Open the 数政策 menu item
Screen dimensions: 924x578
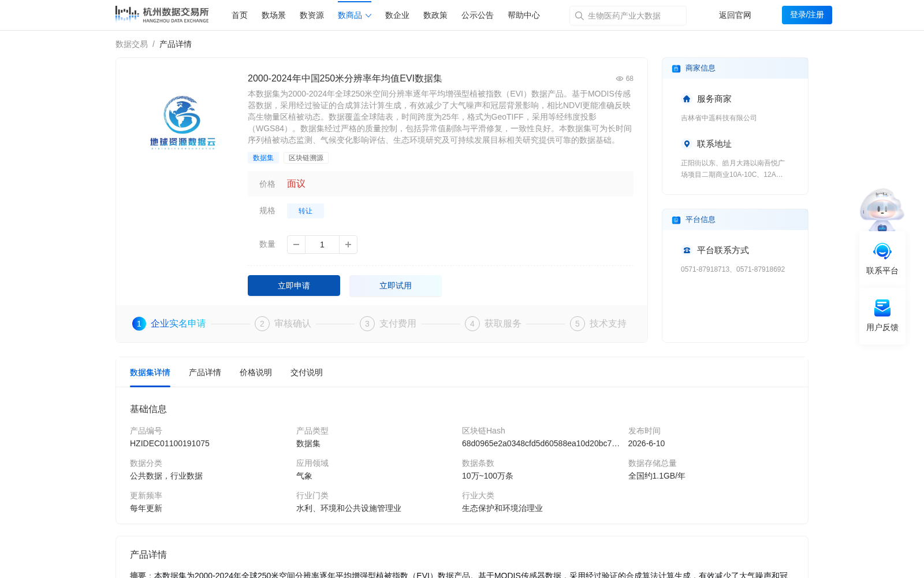tap(435, 15)
